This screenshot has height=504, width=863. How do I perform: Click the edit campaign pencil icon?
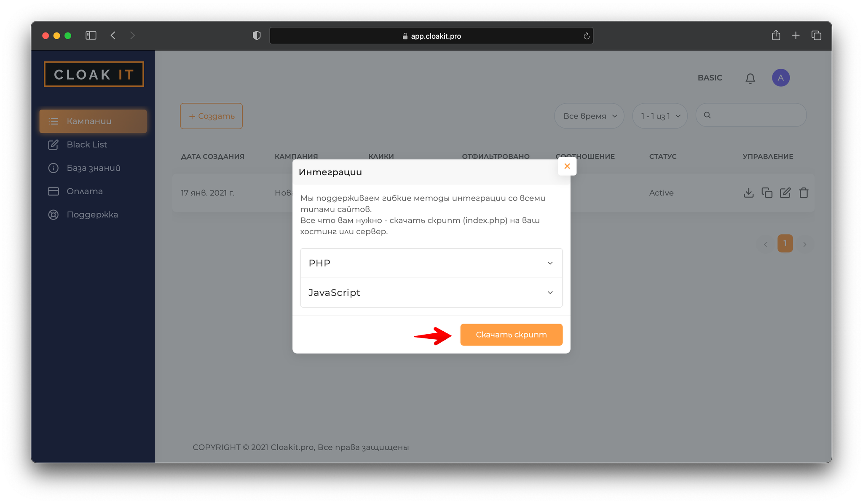(785, 193)
